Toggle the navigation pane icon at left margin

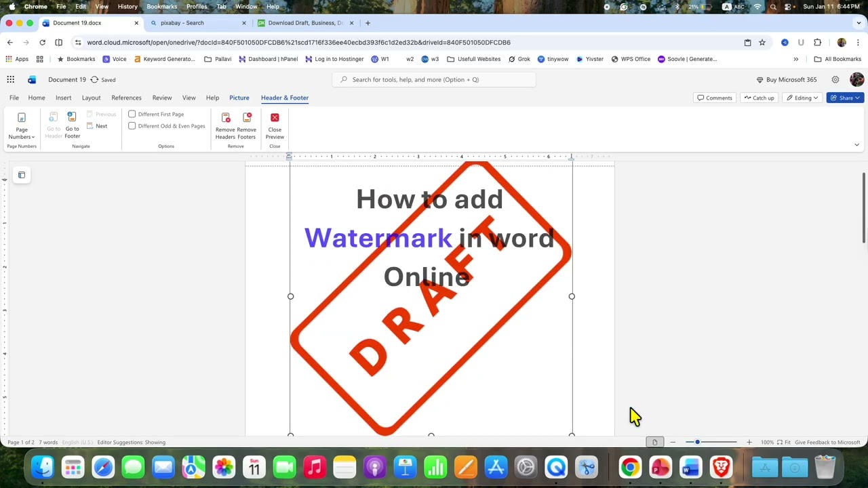click(x=22, y=175)
